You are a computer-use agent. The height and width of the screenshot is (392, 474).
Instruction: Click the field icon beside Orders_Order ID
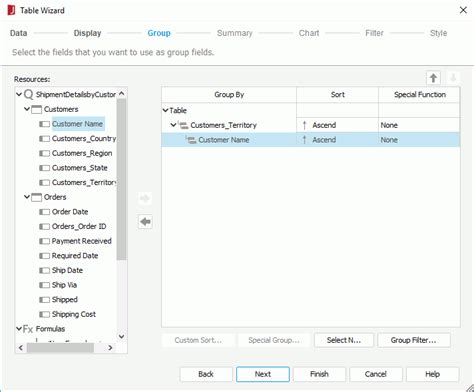(44, 227)
